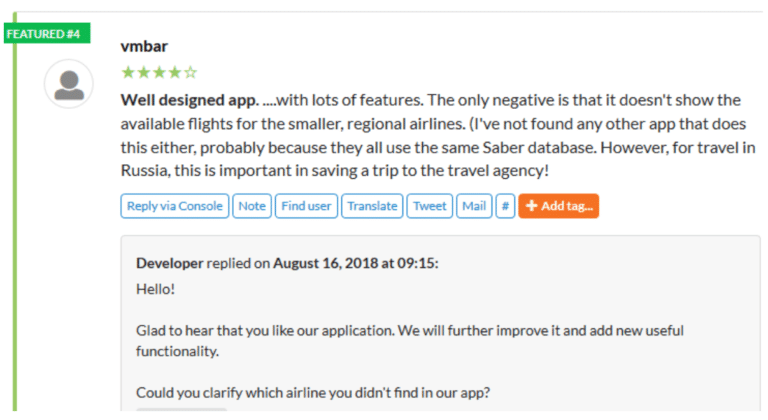
Task: Open the orange Add tag... button
Action: click(x=558, y=206)
